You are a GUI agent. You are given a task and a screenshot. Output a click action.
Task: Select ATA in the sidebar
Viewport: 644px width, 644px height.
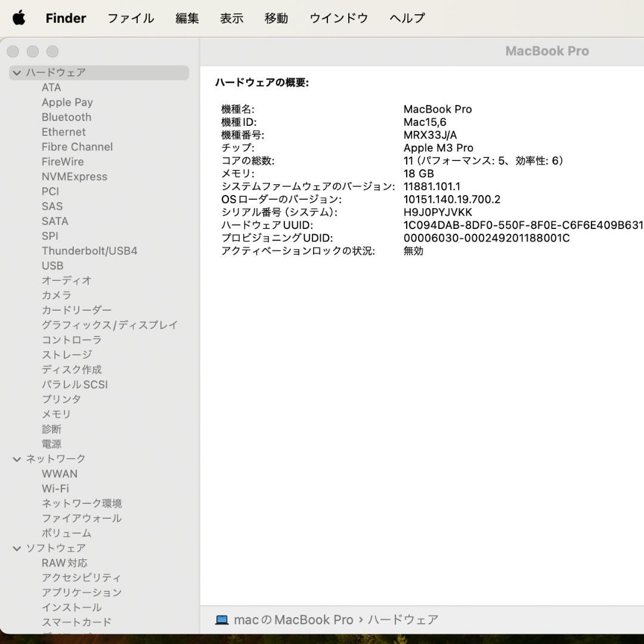[x=51, y=88]
